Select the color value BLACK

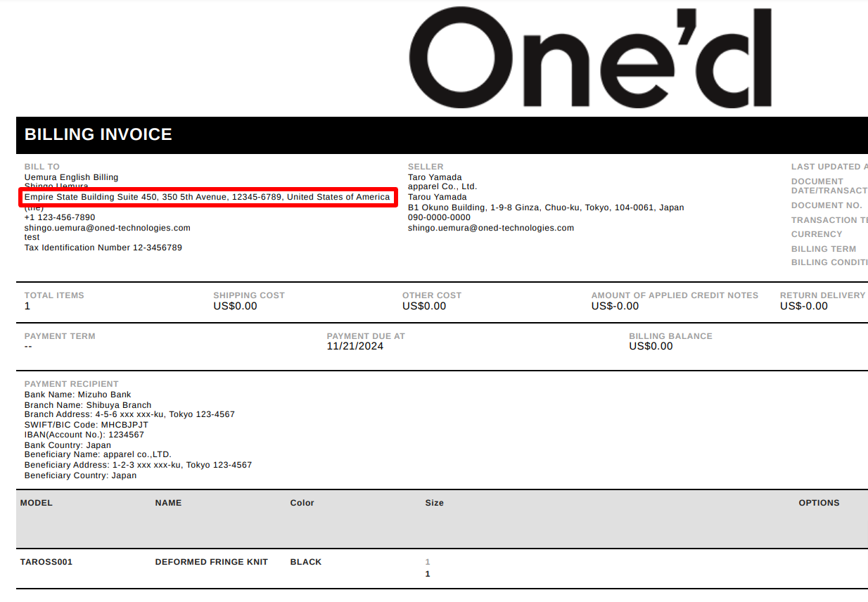pyautogui.click(x=306, y=562)
